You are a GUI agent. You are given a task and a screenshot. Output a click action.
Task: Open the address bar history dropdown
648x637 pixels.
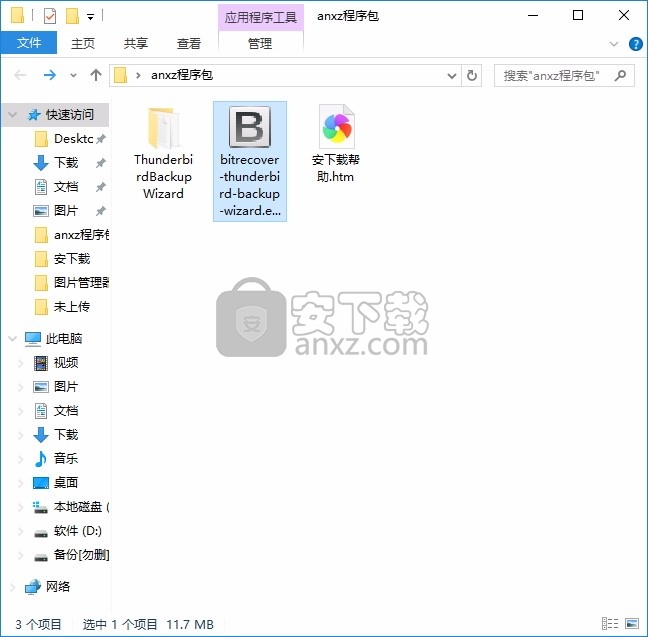[x=452, y=76]
